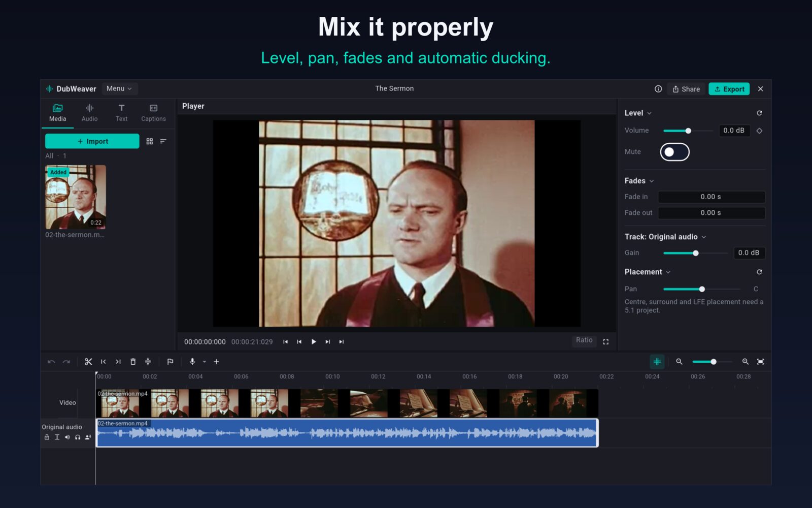Switch to the Captions tab
812x508 pixels.
[x=153, y=113]
